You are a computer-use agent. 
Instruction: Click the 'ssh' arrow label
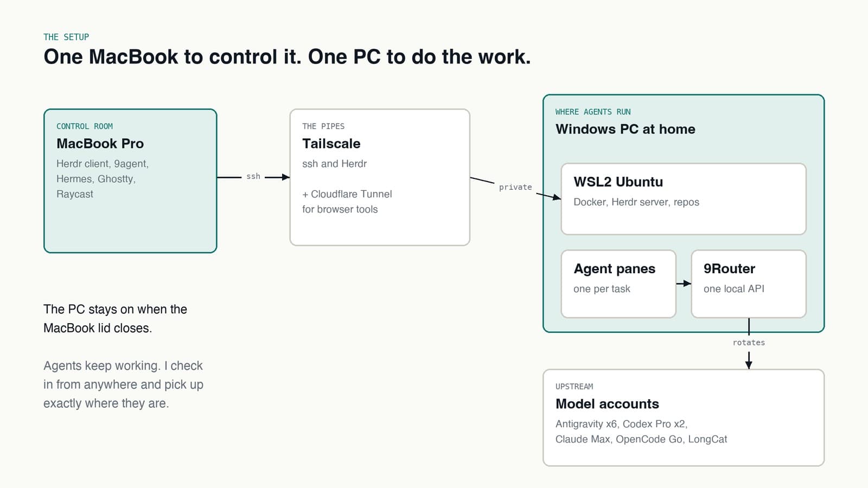(253, 176)
